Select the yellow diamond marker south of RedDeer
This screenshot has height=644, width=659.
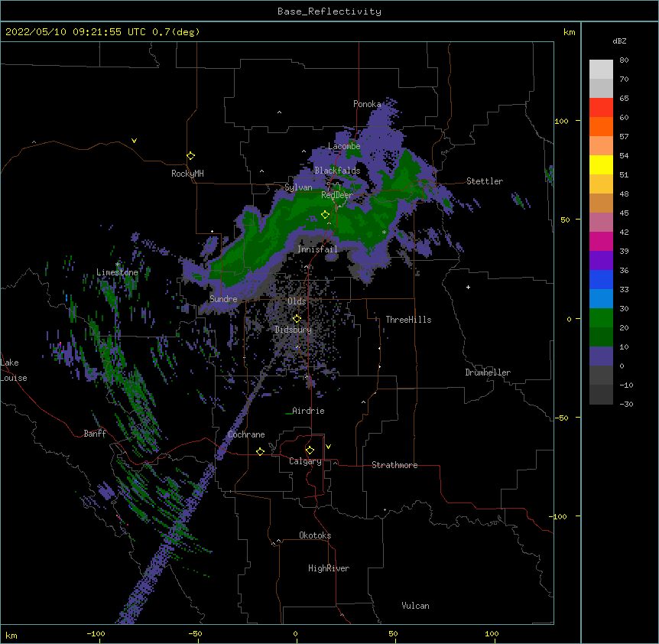coord(325,215)
